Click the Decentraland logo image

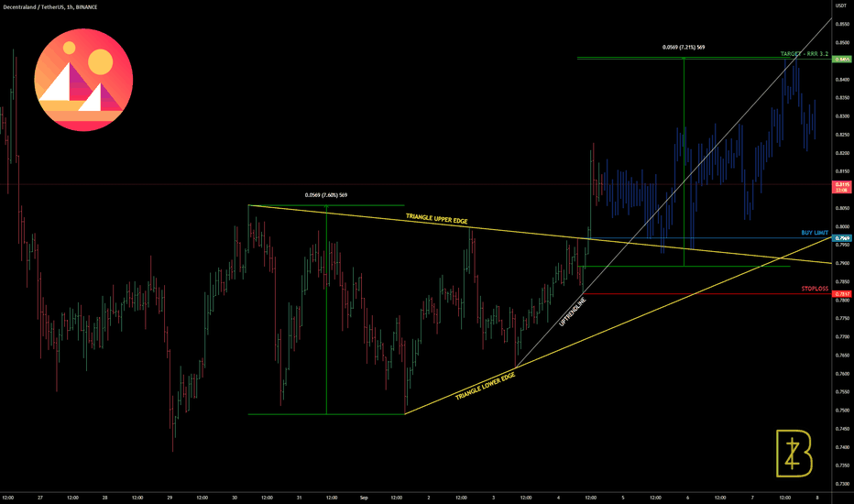[x=83, y=80]
